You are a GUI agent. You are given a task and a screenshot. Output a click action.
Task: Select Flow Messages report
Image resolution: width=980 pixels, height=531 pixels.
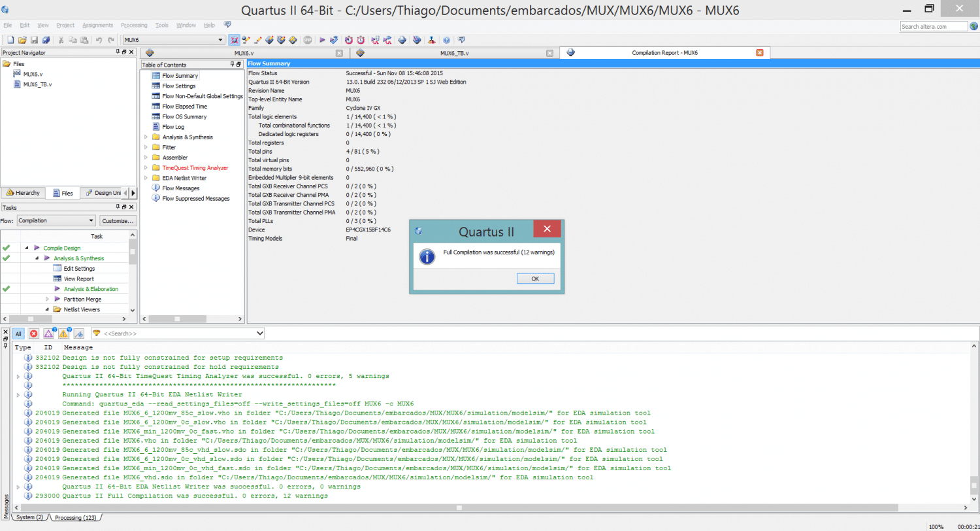point(180,188)
